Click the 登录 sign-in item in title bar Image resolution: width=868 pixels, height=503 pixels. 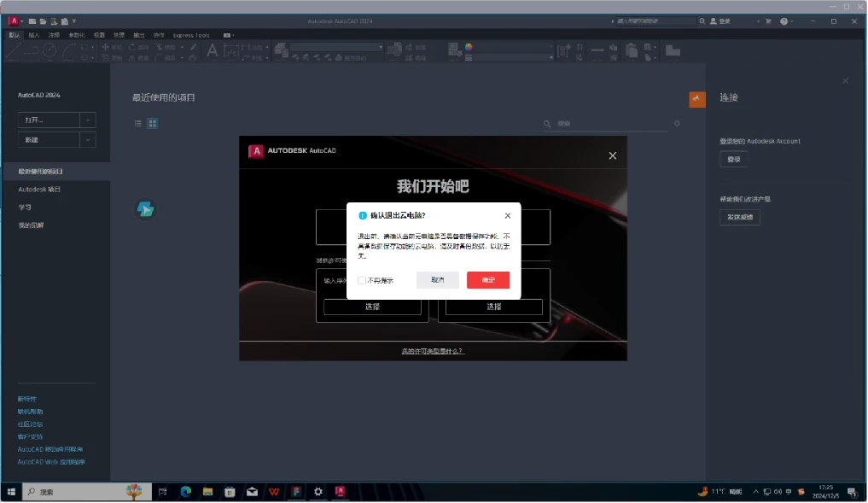pyautogui.click(x=720, y=21)
